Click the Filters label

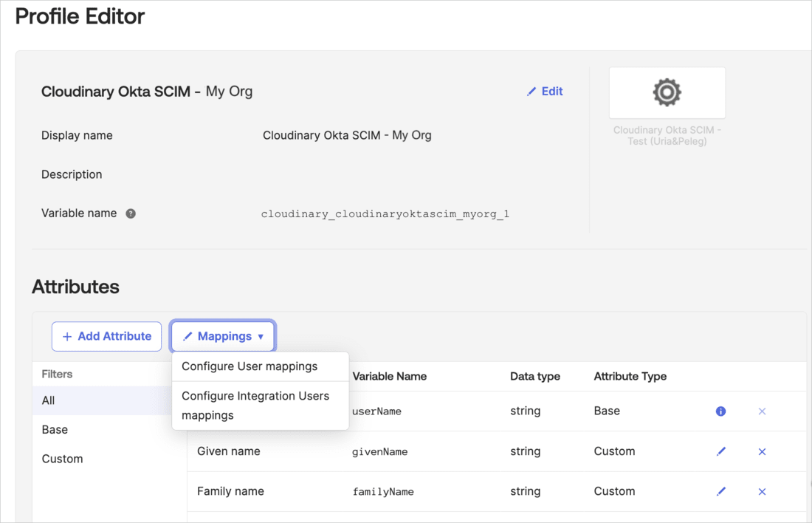tap(57, 375)
